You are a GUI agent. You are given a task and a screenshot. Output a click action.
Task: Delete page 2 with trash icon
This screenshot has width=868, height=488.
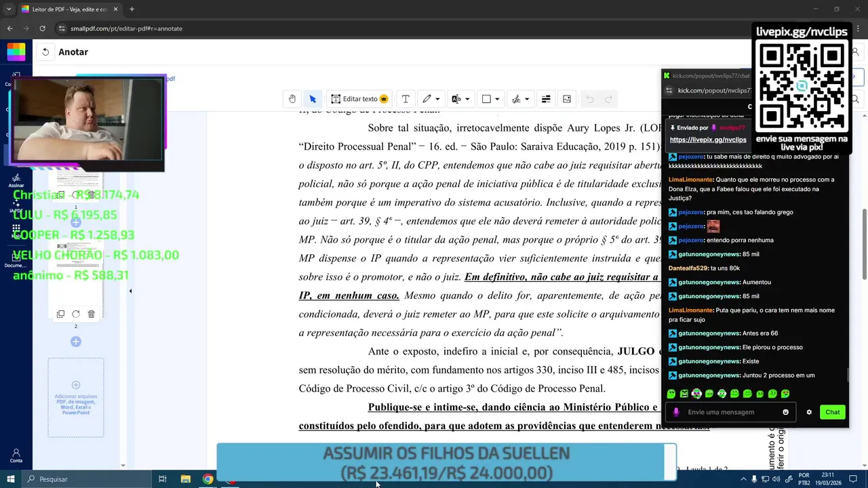coord(92,314)
